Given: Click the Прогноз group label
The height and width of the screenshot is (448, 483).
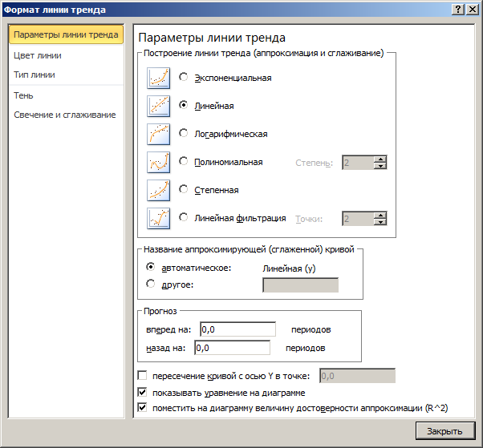Looking at the screenshot, I should (x=160, y=311).
